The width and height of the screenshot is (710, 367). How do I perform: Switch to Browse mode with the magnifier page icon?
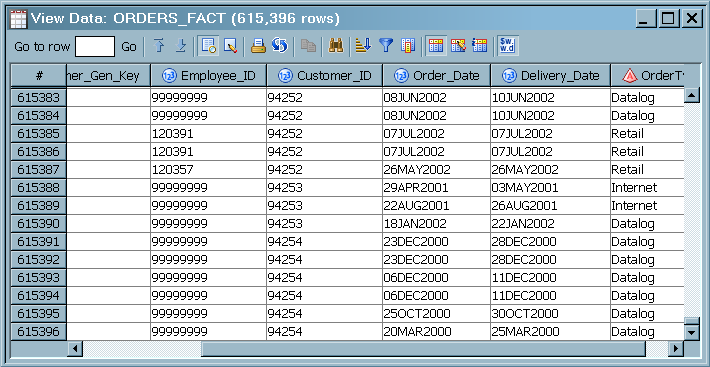click(x=209, y=46)
